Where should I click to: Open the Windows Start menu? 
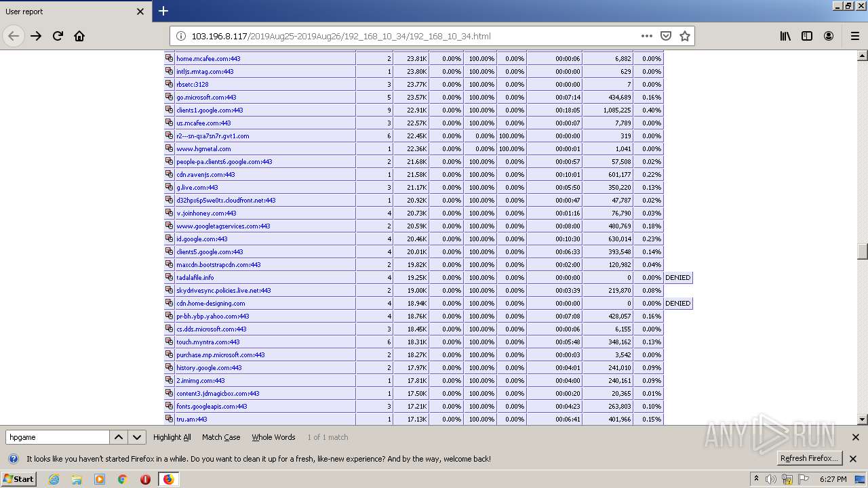tap(18, 479)
